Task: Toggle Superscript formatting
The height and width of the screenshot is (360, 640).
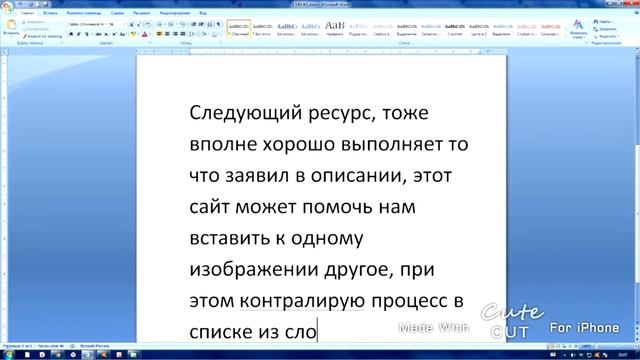Action: click(114, 34)
